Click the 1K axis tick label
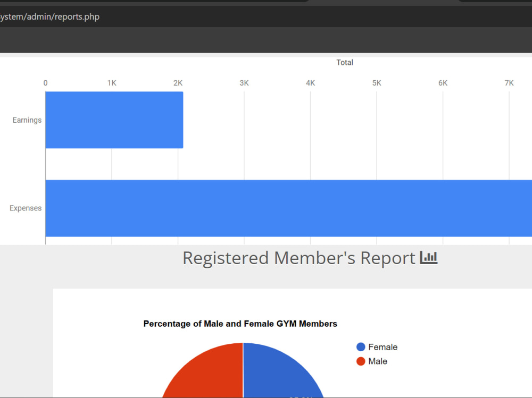Image resolution: width=532 pixels, height=398 pixels. point(112,83)
